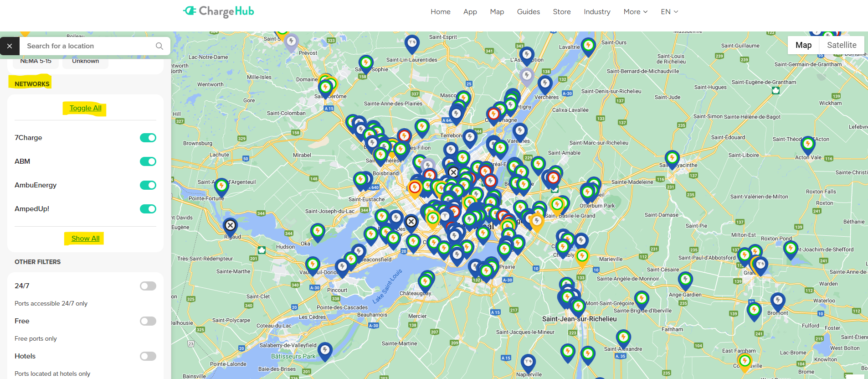Enable the 24/7 ports filter
The image size is (868, 379).
[148, 286]
